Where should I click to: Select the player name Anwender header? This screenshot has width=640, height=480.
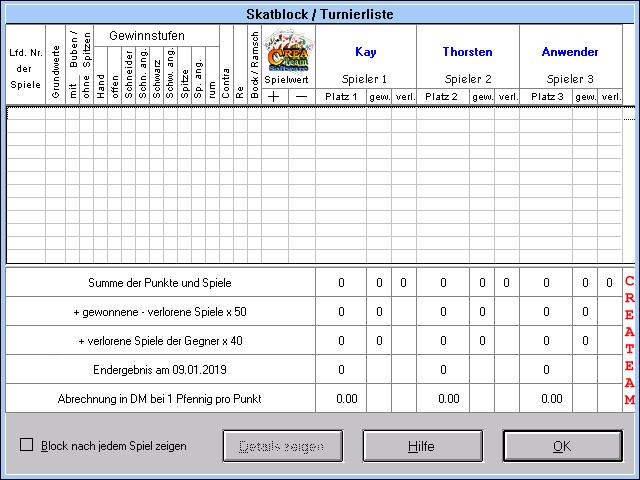click(570, 52)
